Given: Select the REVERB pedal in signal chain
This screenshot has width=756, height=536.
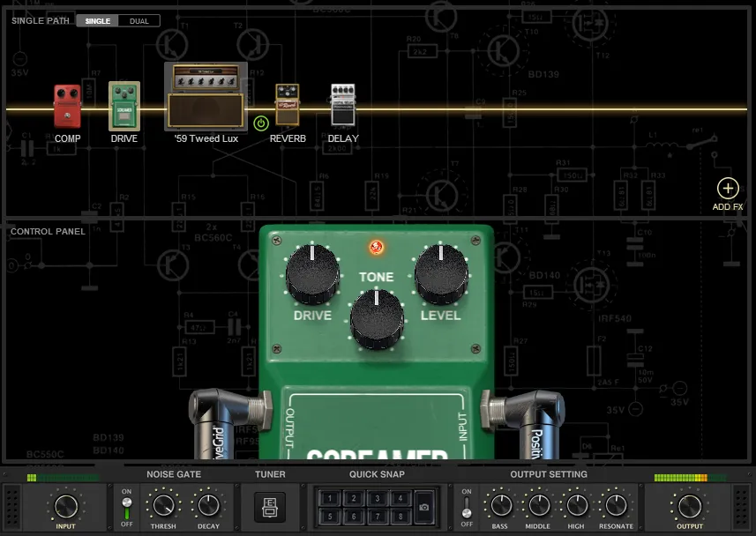Looking at the screenshot, I should 288,105.
